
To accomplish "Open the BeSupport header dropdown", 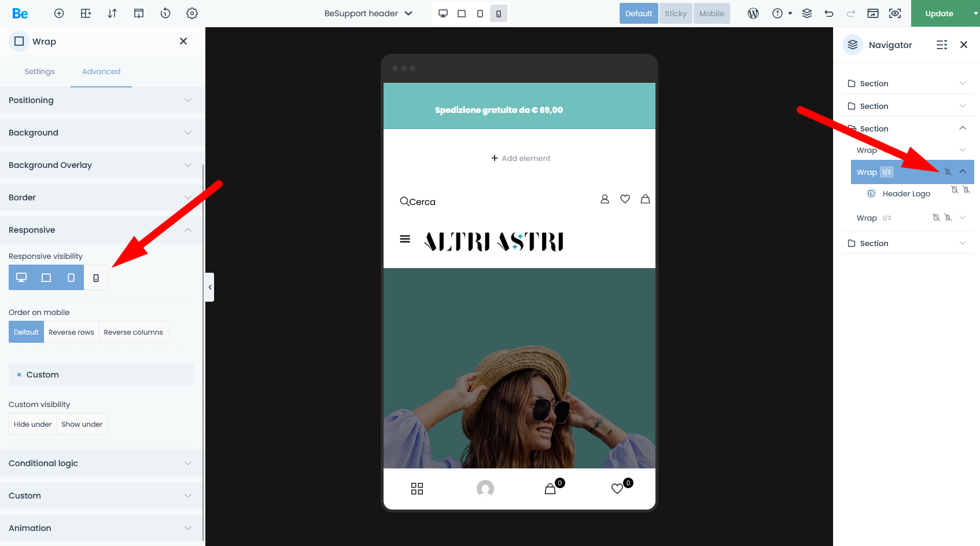I will (x=368, y=13).
